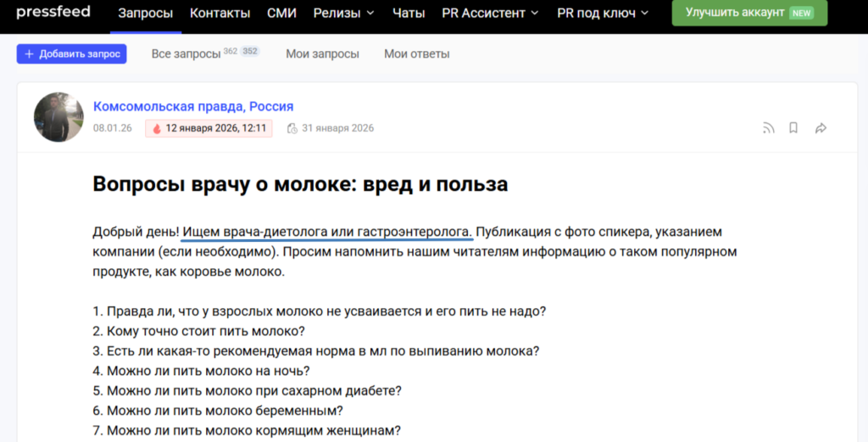Click question 2 Кому точно стоит пить молоко
This screenshot has height=442, width=868.
(198, 331)
